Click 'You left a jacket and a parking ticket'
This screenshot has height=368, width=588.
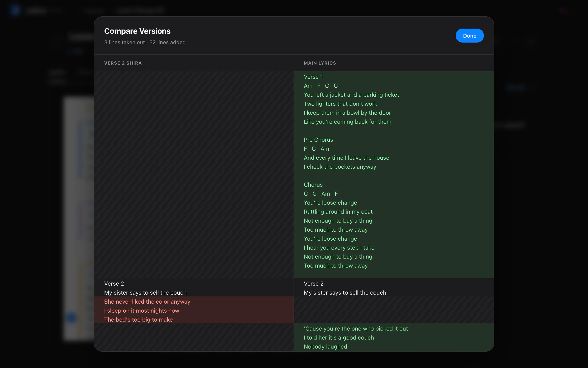click(351, 95)
